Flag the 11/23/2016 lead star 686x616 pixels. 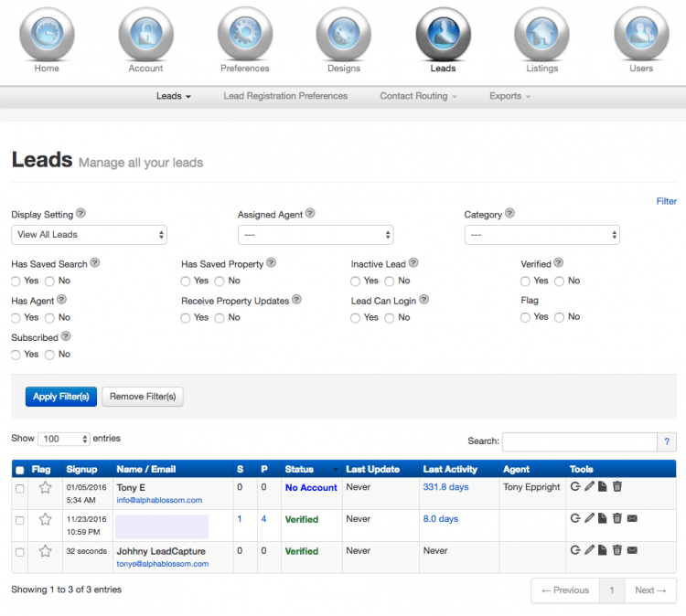46,519
